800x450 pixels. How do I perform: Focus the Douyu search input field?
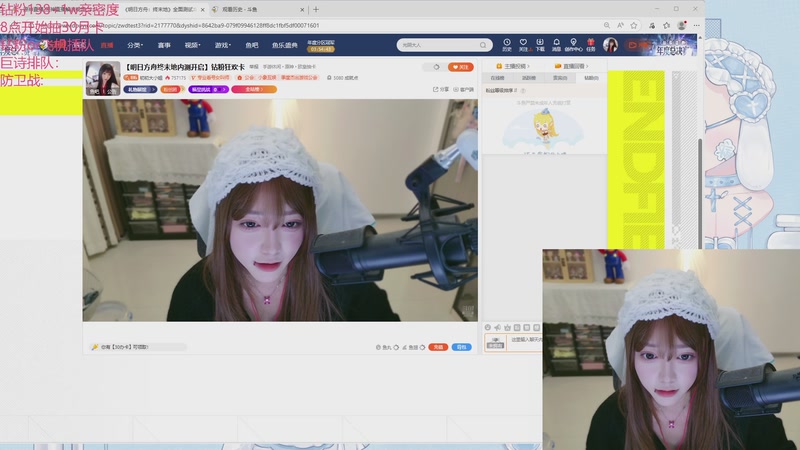(x=439, y=45)
